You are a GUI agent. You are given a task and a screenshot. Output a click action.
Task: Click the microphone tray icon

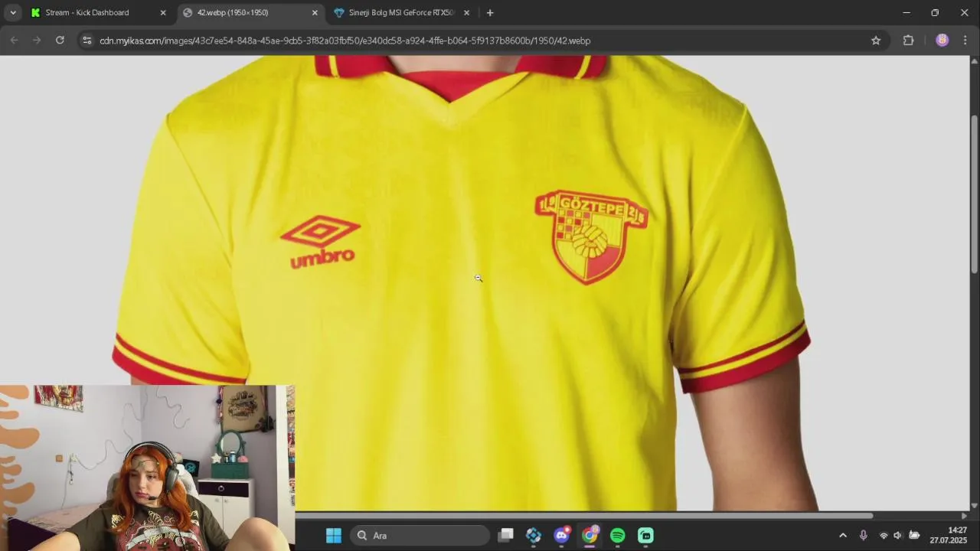[863, 536]
